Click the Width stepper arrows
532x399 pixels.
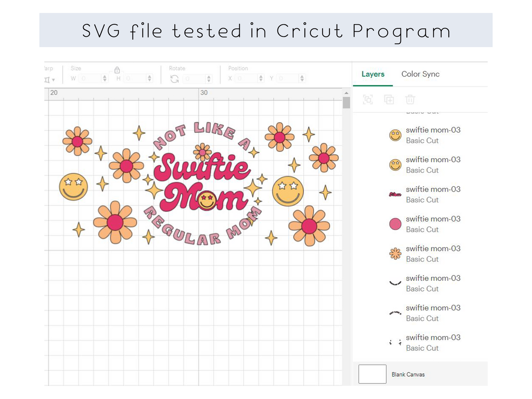pos(105,78)
